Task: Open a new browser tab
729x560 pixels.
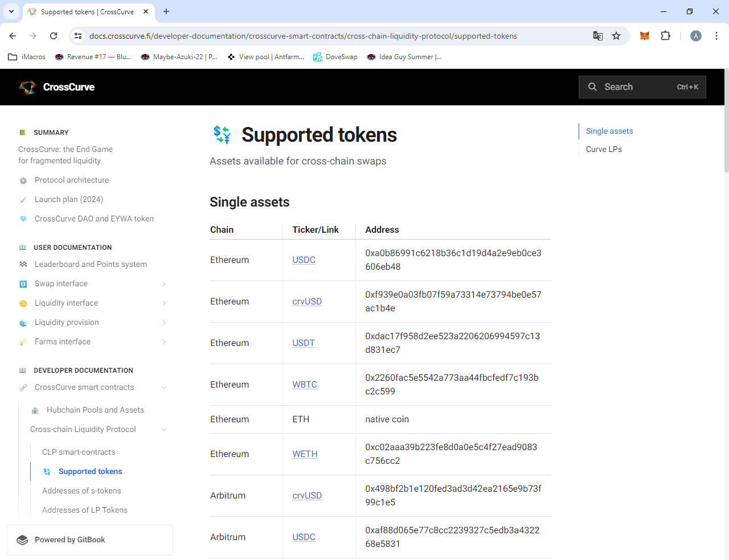Action: pos(166,11)
